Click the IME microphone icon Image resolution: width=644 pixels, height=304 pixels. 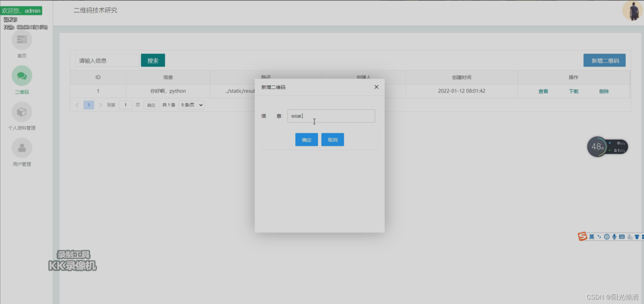[x=614, y=237]
